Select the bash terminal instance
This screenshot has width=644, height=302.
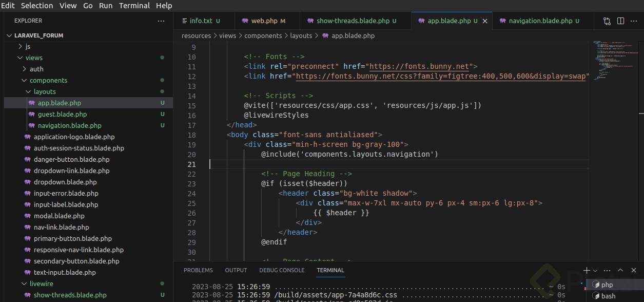point(608,296)
